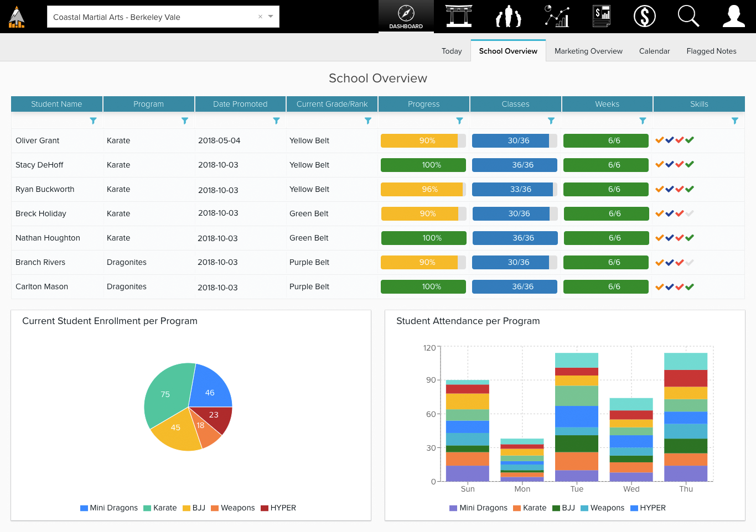Toggle Mini Dragons legend in enrollment pie chart
The height and width of the screenshot is (532, 756).
pyautogui.click(x=109, y=508)
